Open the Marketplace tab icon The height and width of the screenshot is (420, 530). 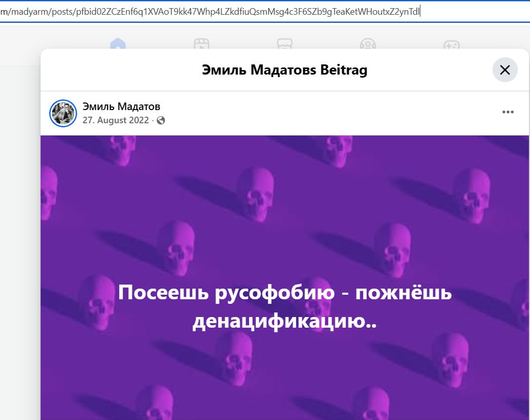click(x=285, y=44)
